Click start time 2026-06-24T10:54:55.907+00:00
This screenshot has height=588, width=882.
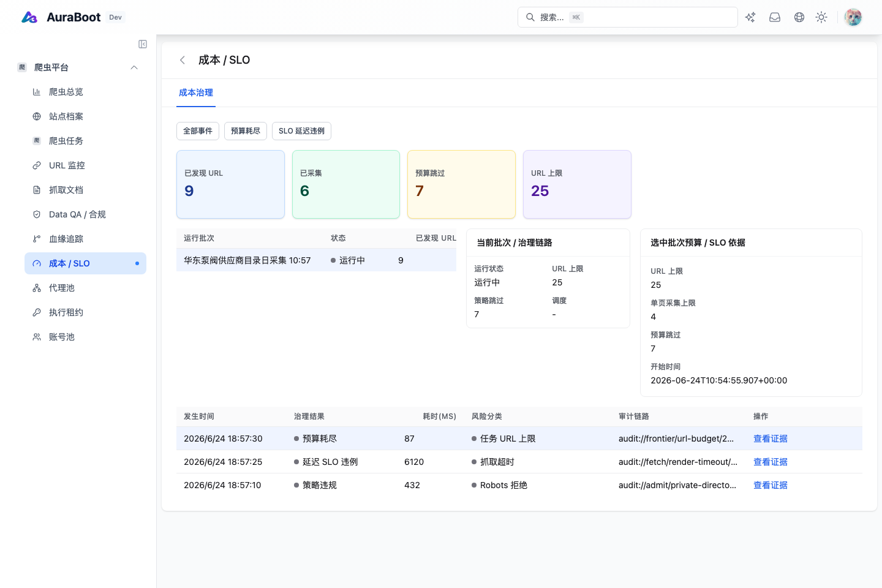719,380
